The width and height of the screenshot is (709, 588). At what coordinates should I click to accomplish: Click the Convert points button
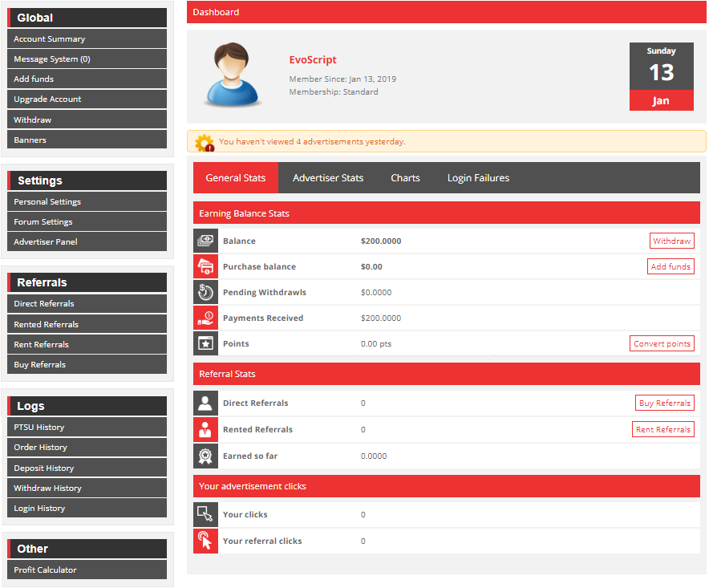[x=662, y=343]
